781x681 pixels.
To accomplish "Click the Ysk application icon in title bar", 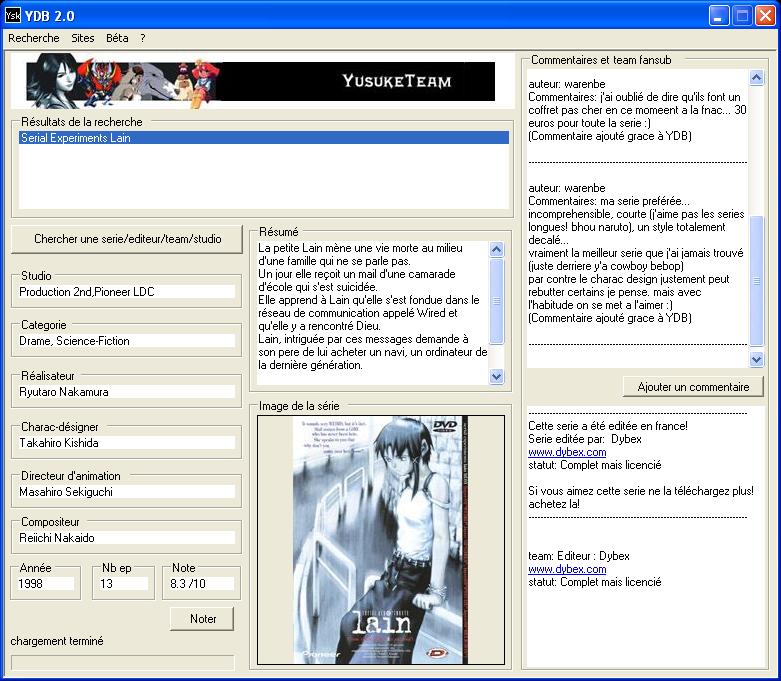I will (x=12, y=15).
